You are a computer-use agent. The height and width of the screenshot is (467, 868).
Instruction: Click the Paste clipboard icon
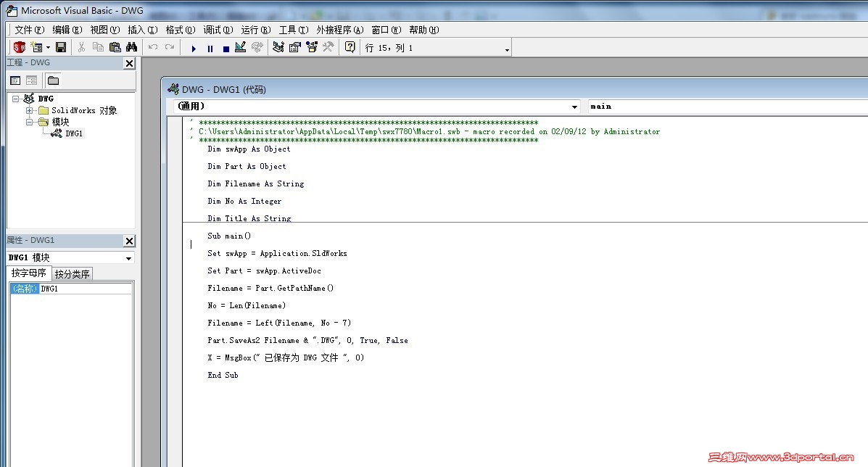click(115, 48)
